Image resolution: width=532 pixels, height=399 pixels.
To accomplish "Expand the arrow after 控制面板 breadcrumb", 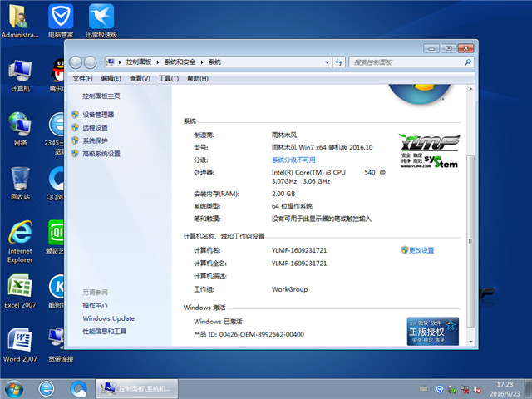I will click(158, 62).
